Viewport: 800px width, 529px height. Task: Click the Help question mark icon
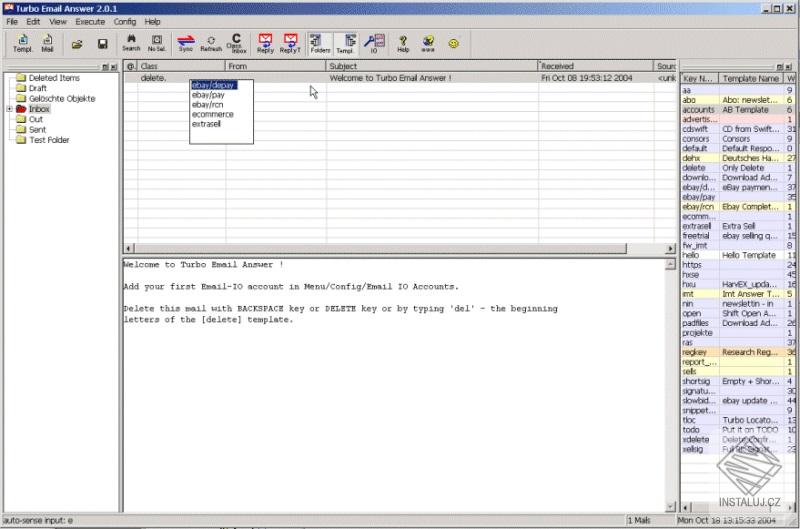click(x=403, y=43)
